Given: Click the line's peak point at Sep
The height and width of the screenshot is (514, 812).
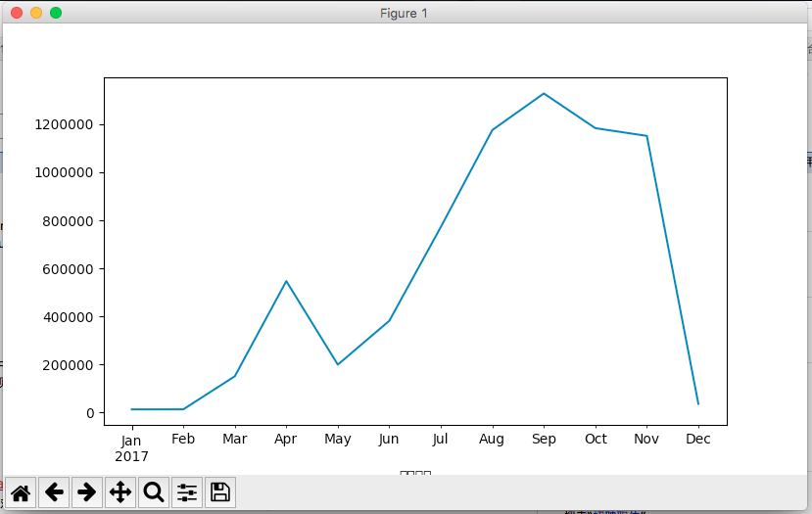Looking at the screenshot, I should pos(544,94).
